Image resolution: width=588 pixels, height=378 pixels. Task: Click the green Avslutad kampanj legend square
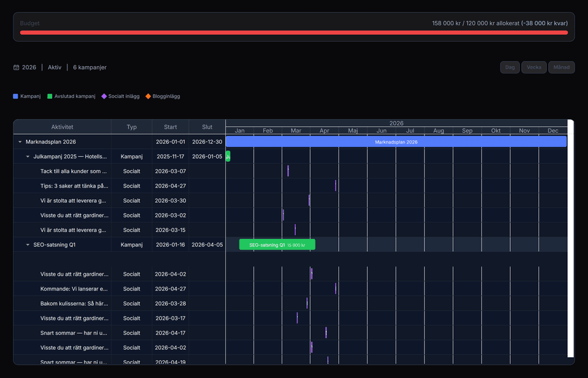tap(50, 96)
